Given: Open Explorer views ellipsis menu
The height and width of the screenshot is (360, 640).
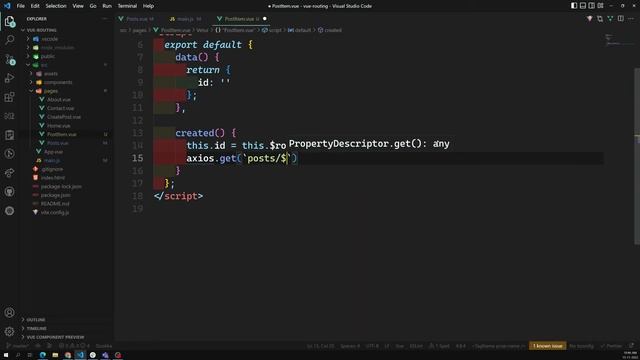Looking at the screenshot, I should click(x=105, y=19).
